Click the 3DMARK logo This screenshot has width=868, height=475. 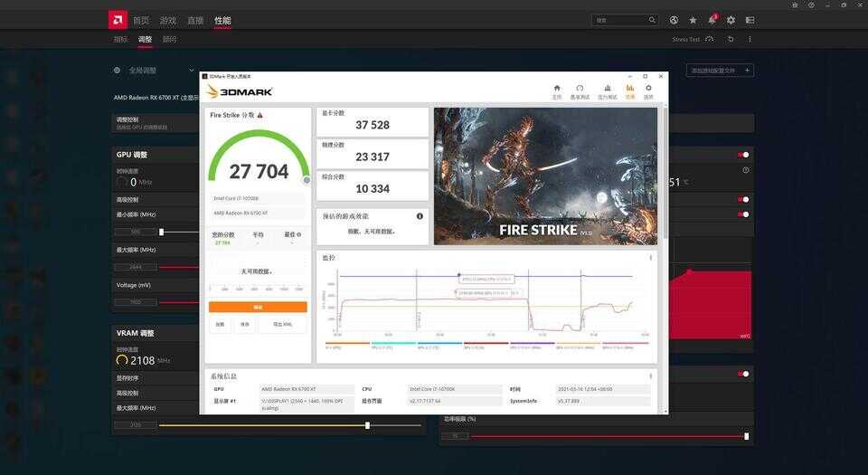click(x=239, y=91)
